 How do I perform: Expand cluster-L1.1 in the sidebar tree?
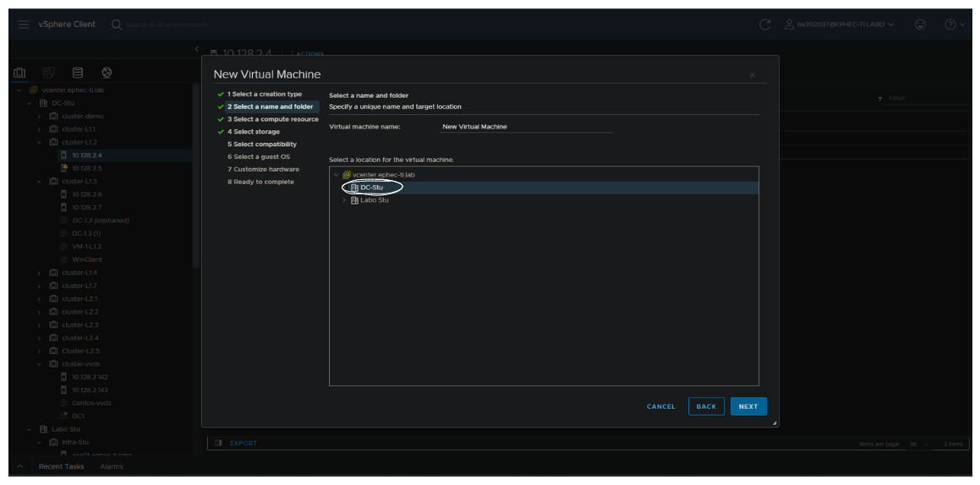[x=39, y=129]
